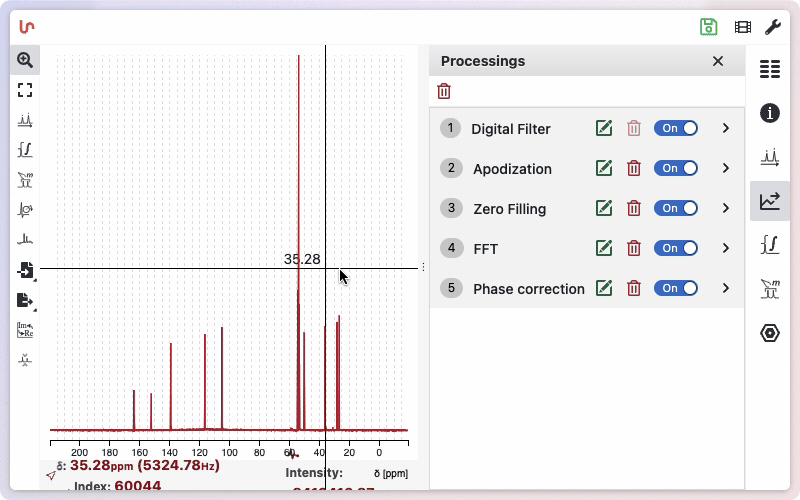The width and height of the screenshot is (800, 500).
Task: Open the spectra list panel icon
Action: click(x=769, y=69)
